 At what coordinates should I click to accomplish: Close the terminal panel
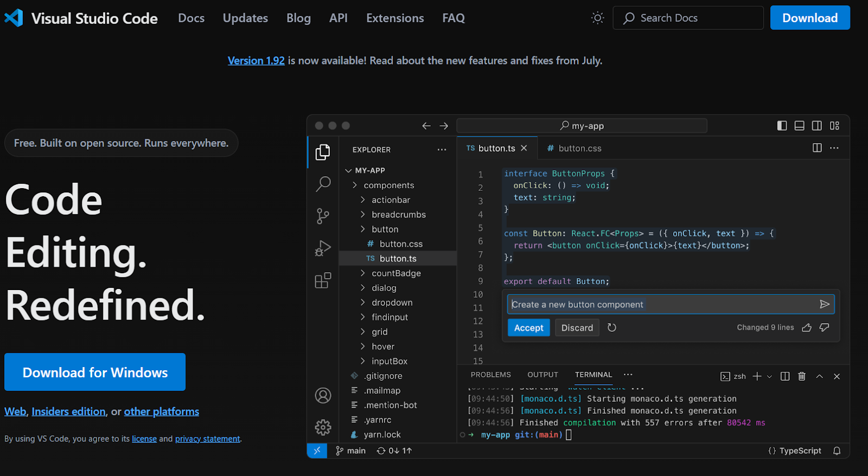coord(837,376)
